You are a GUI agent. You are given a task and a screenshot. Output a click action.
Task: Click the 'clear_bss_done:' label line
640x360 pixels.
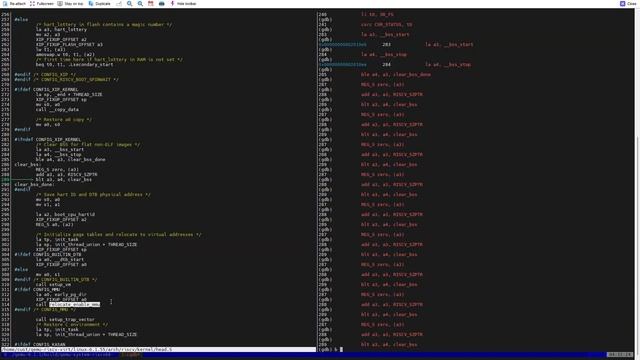click(34, 184)
